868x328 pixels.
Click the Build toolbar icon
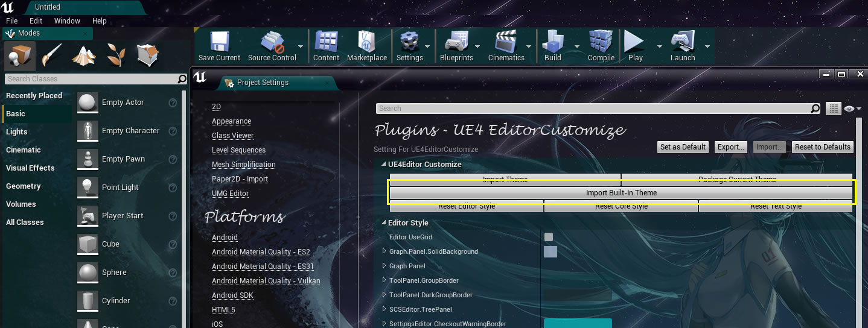click(552, 42)
